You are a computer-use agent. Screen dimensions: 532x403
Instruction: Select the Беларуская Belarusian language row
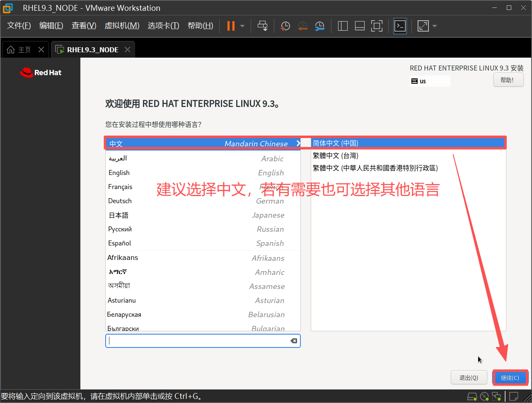coord(203,314)
